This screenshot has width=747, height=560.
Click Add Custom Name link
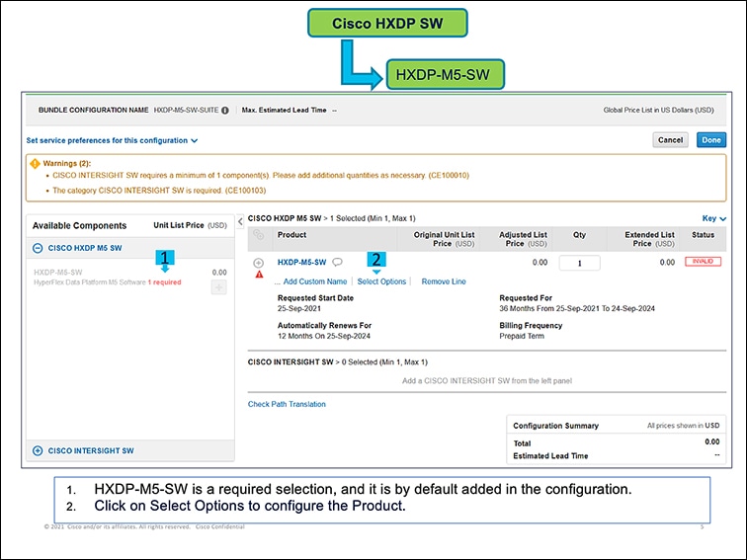[315, 281]
